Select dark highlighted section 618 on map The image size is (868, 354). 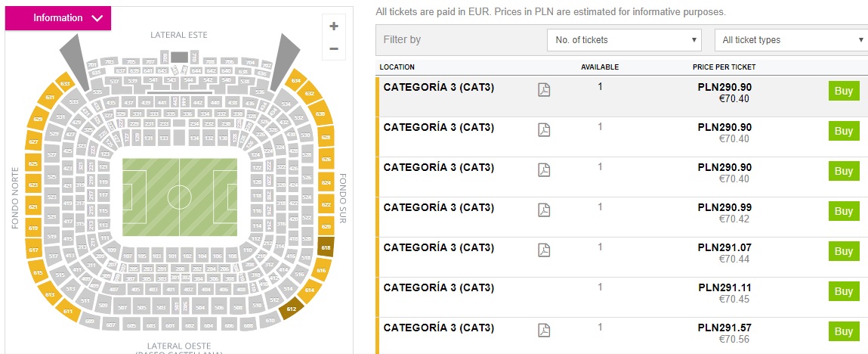click(x=326, y=247)
